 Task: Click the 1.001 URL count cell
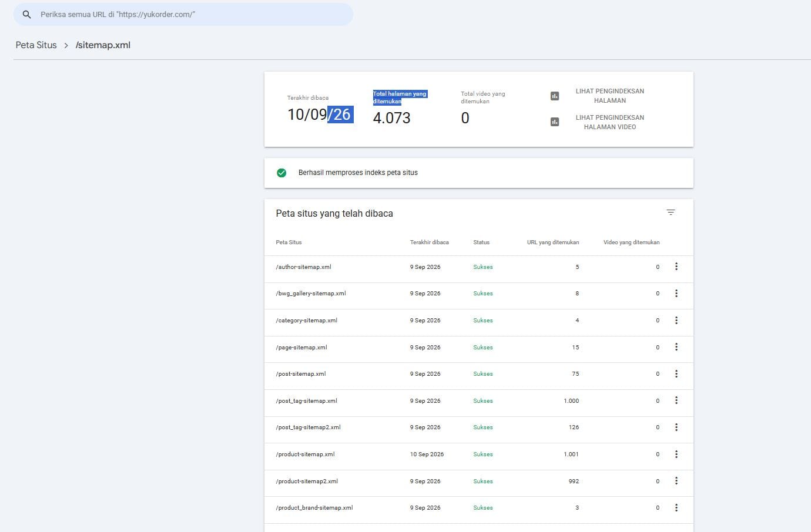[571, 454]
